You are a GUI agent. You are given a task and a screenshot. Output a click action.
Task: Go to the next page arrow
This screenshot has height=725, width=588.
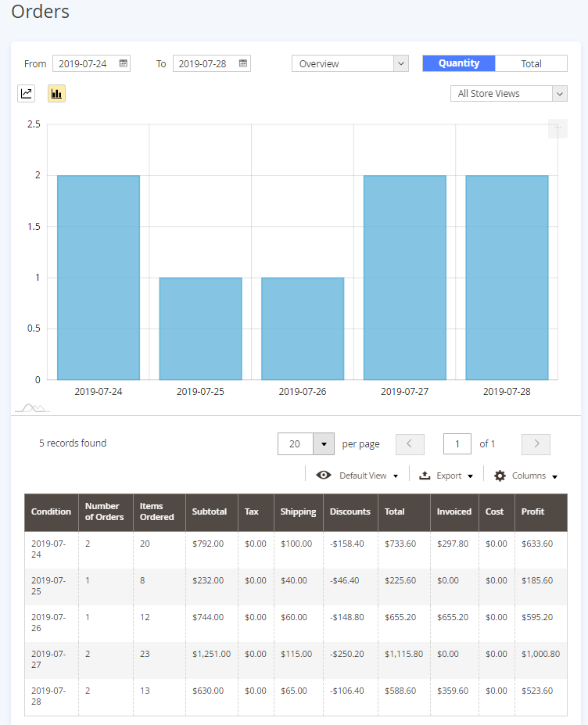536,444
